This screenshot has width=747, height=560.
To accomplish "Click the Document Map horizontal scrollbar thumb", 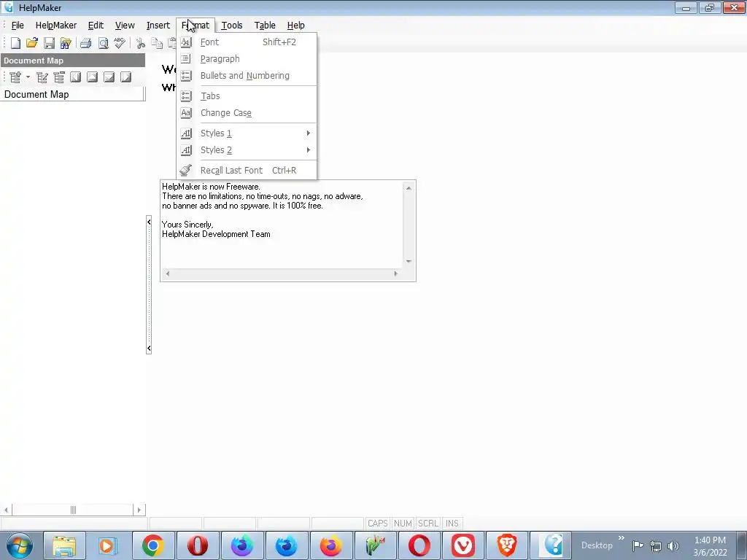I will 73,510.
